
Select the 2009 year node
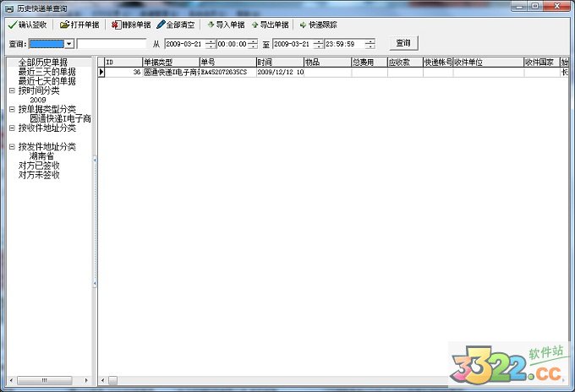[x=38, y=100]
